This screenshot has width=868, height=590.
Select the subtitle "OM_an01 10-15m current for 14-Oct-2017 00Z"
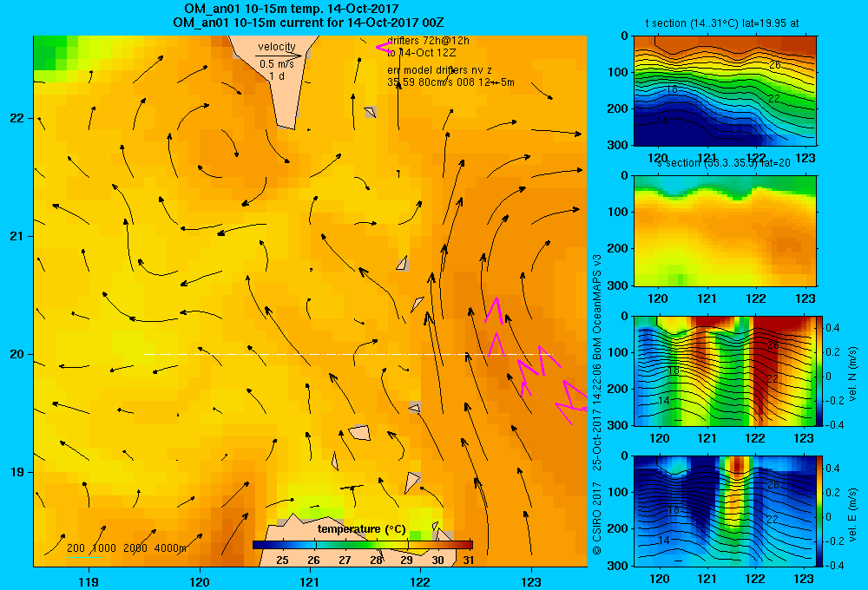pos(308,23)
